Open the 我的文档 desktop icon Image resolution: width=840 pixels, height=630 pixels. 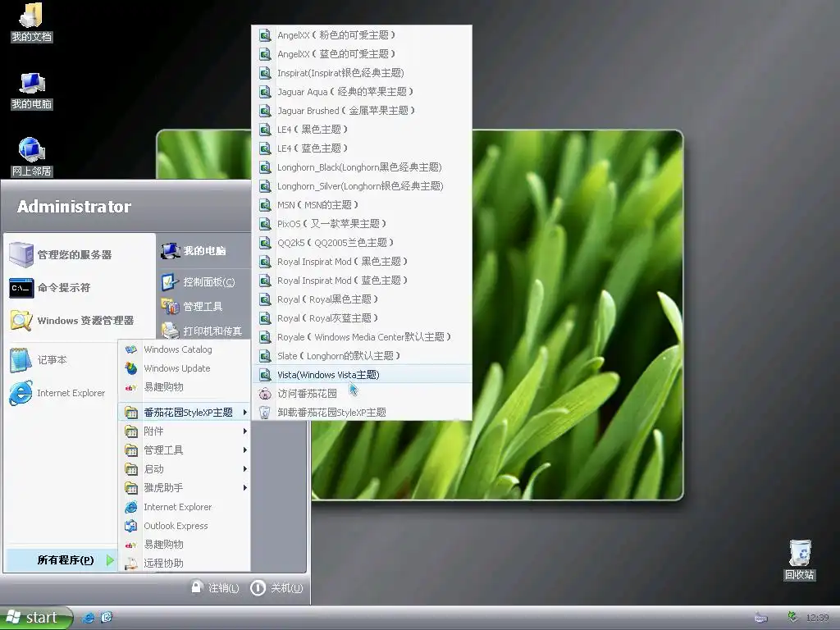pyautogui.click(x=31, y=21)
